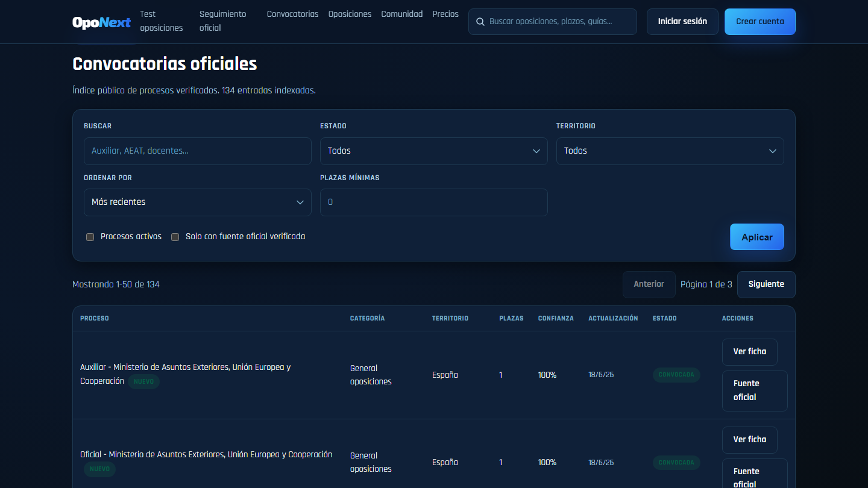Viewport: 868px width, 488px height.
Task: Go to next page with Siguiente
Action: pyautogui.click(x=766, y=284)
